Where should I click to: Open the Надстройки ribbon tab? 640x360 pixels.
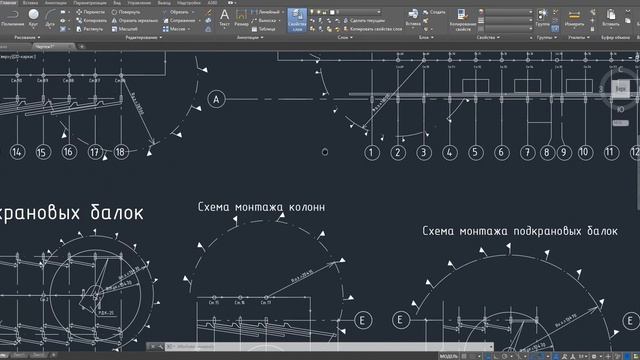pyautogui.click(x=189, y=2)
